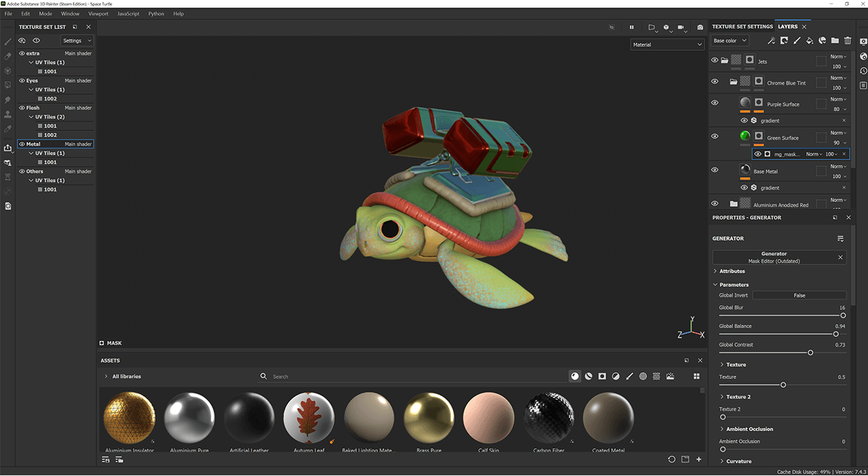
Task: Select the Brass Pure material thumbnail
Action: coord(429,418)
